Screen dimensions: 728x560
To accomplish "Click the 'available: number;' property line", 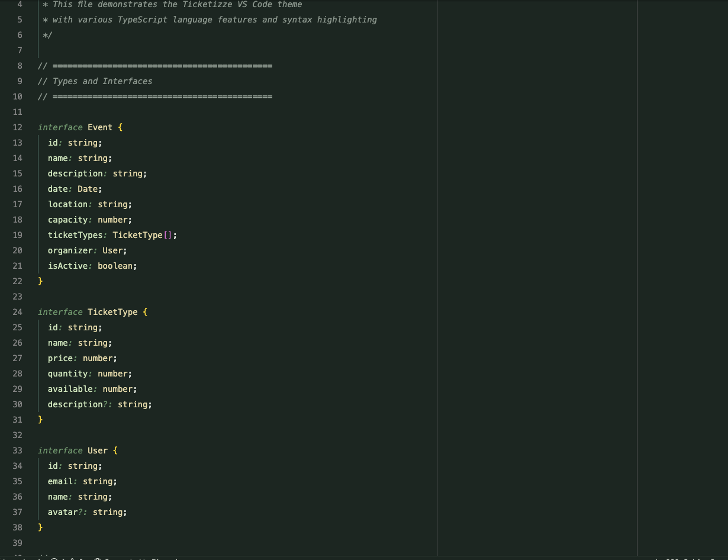I will [92, 389].
